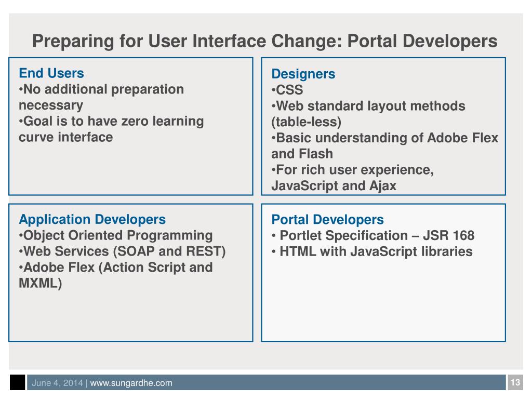Open the www.sungardhe.com link in footer
Image resolution: width=532 pixels, height=399 pixels.
click(131, 383)
